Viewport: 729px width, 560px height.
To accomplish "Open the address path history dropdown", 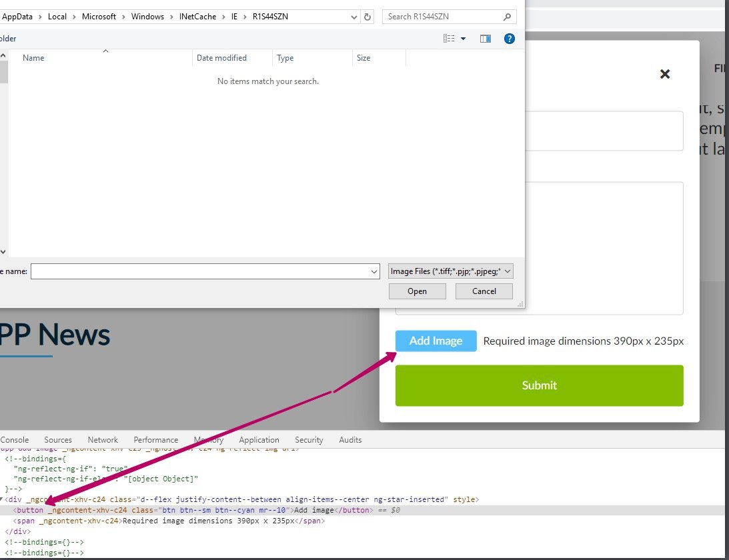I will pos(353,17).
